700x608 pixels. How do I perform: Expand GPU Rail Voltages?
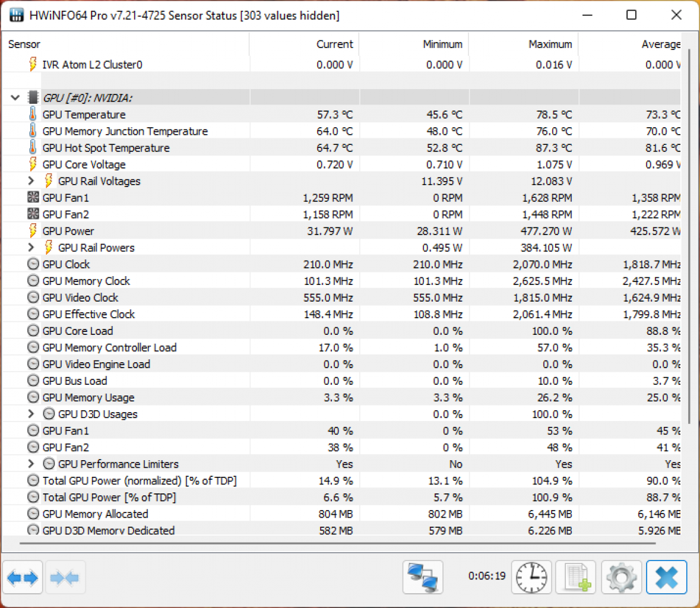(x=31, y=180)
